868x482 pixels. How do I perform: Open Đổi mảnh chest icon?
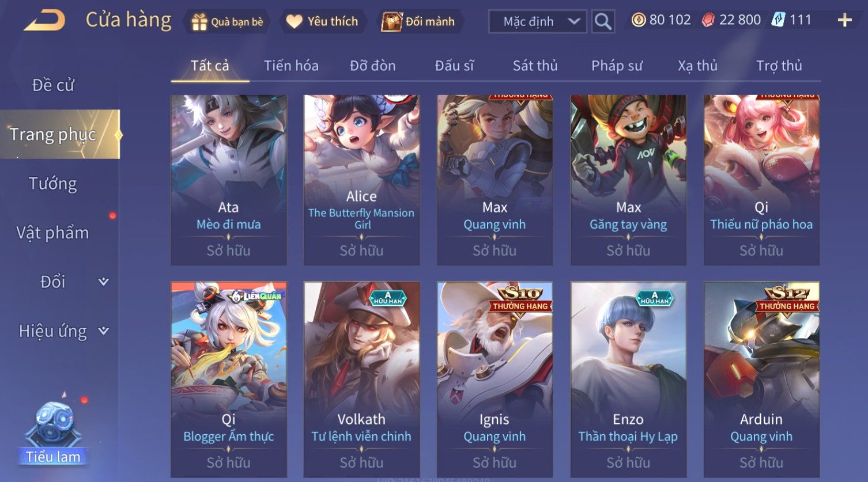tap(391, 22)
